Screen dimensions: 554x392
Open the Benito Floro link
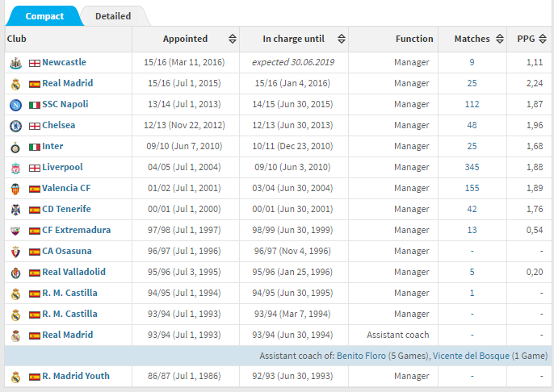pos(361,356)
